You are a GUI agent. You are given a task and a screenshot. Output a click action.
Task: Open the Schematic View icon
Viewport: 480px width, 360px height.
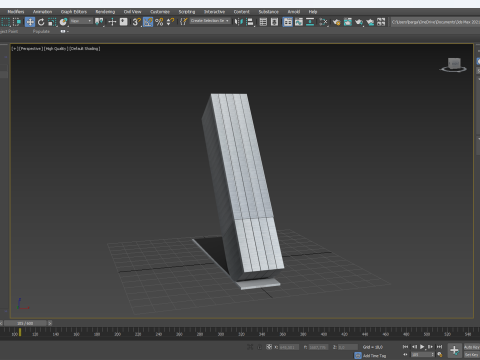(310, 22)
